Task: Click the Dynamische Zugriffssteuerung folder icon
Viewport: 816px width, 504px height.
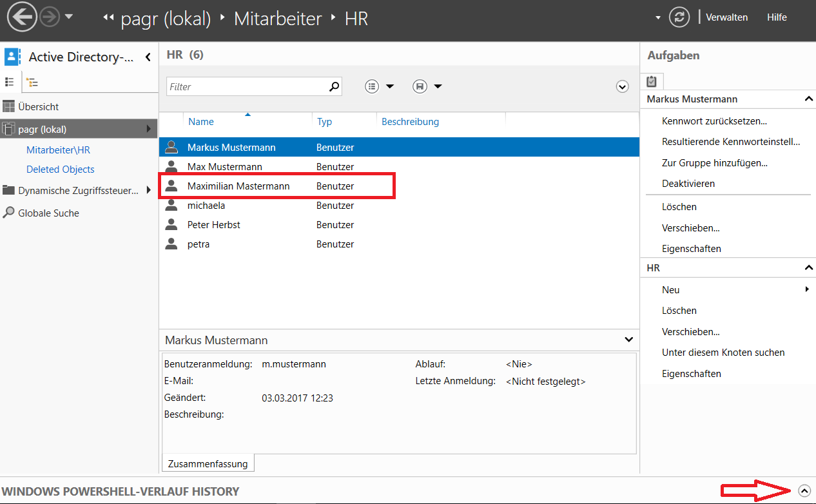Action: click(x=9, y=191)
